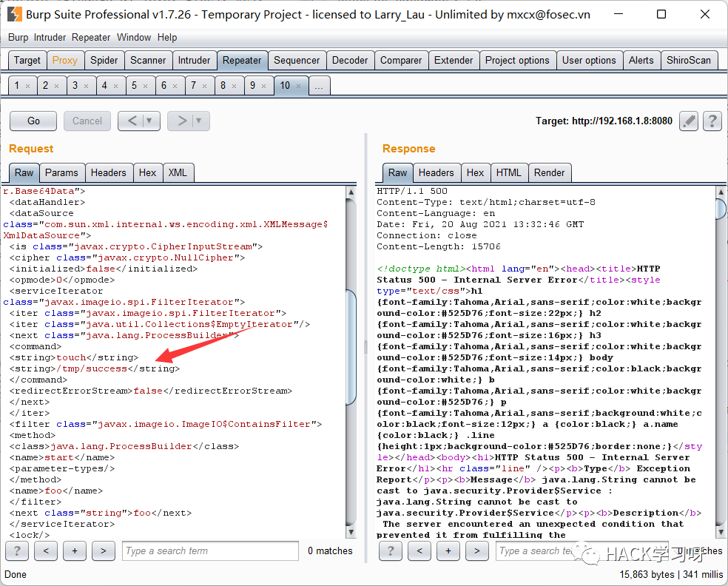The height and width of the screenshot is (586, 728).
Task: Switch to the Comparer tab
Action: (x=401, y=61)
